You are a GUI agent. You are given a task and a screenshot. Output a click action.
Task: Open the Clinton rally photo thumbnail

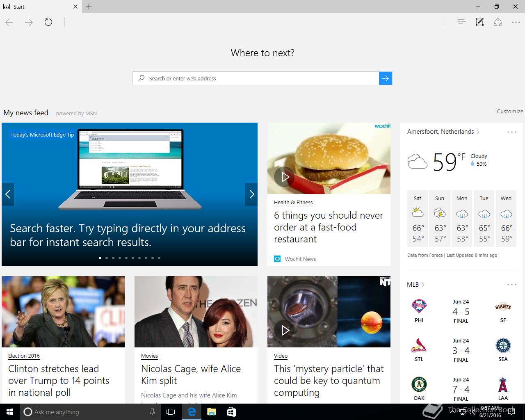click(x=63, y=312)
